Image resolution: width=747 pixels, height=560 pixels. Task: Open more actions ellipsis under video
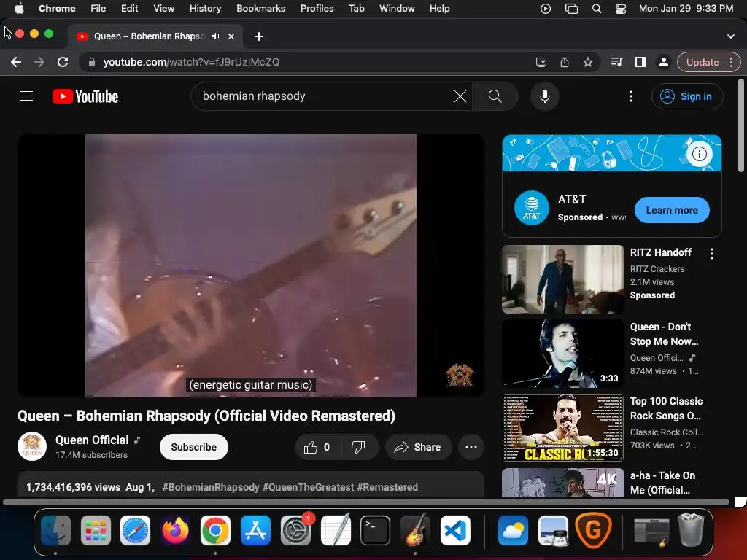click(x=471, y=447)
